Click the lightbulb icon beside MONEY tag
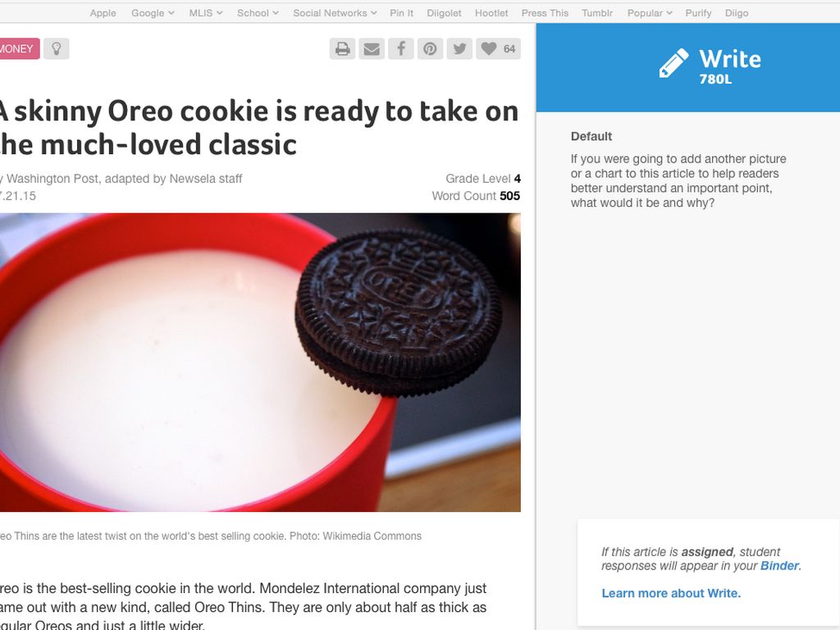Screen dimensions: 840x630 pos(57,48)
